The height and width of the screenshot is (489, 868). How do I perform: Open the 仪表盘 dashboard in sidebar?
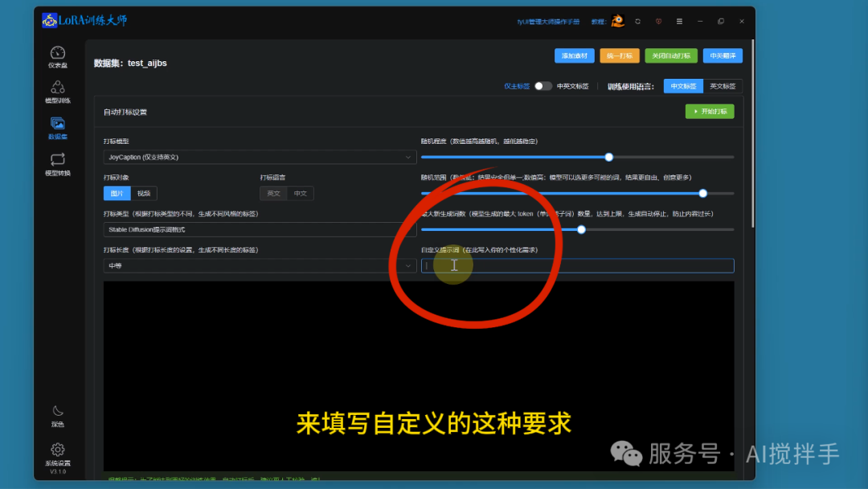(x=58, y=57)
